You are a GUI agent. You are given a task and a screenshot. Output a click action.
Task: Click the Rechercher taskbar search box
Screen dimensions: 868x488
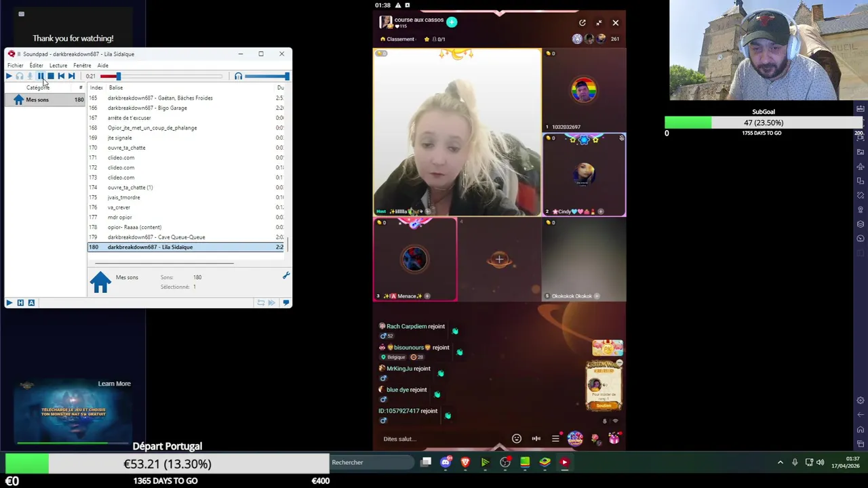click(x=372, y=462)
